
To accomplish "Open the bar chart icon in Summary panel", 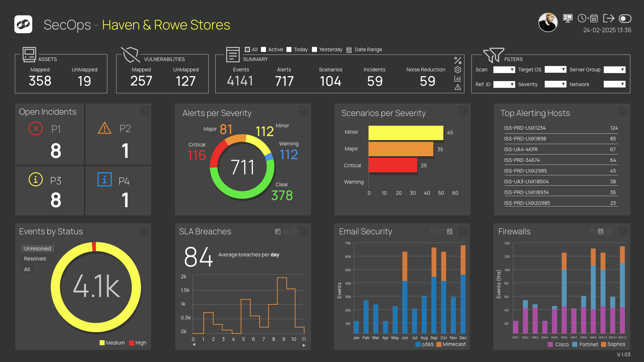I will point(458,78).
